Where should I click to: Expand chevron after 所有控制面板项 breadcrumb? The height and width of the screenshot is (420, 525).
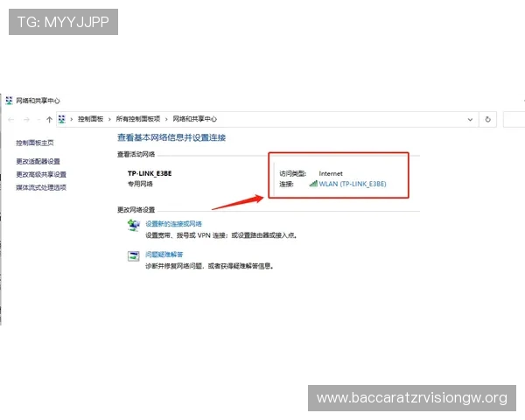tap(166, 119)
